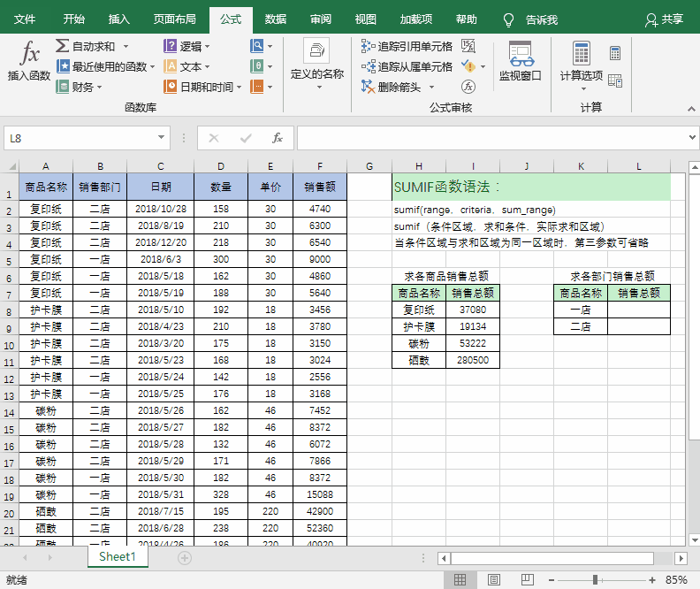
Task: Expand Error Checking dropdown arrow
Action: 483,67
